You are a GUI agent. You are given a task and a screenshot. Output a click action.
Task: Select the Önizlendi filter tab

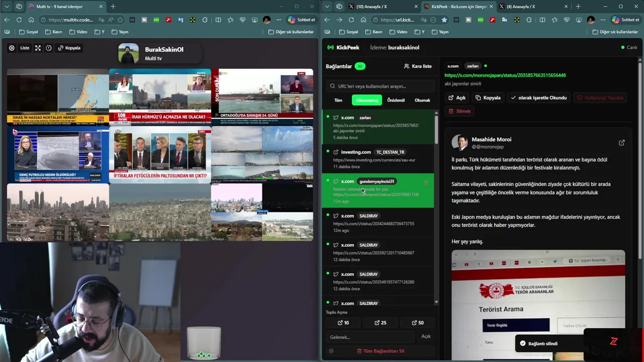point(396,100)
